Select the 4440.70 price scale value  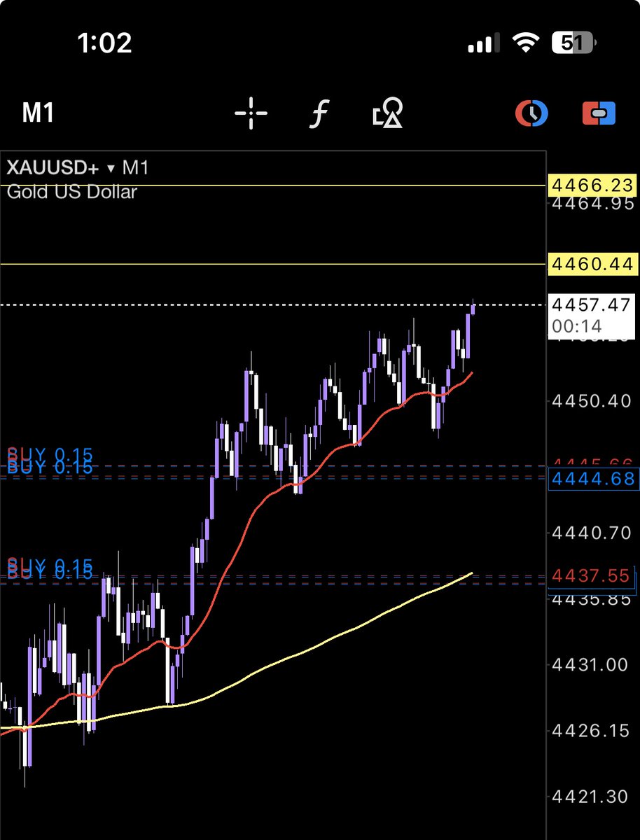coord(592,533)
